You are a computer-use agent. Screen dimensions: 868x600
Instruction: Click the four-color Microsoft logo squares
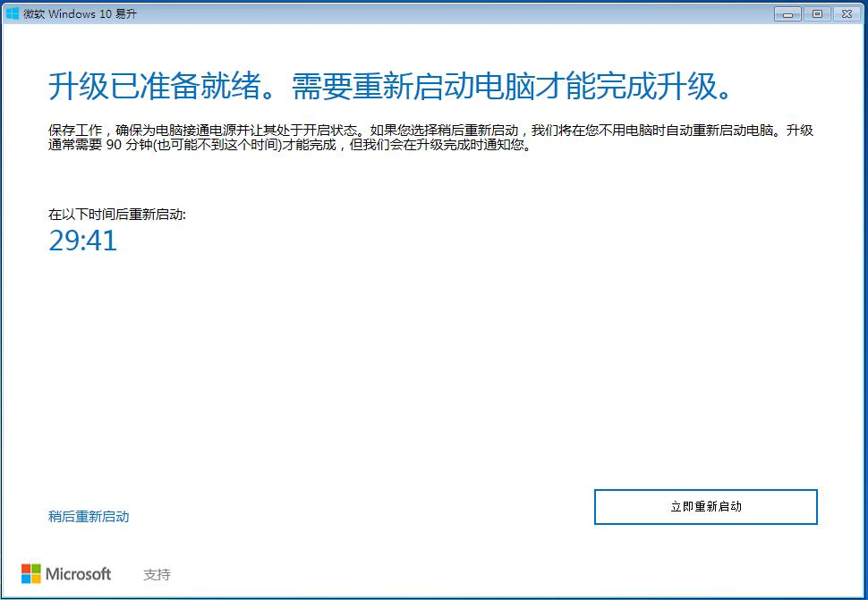31,574
